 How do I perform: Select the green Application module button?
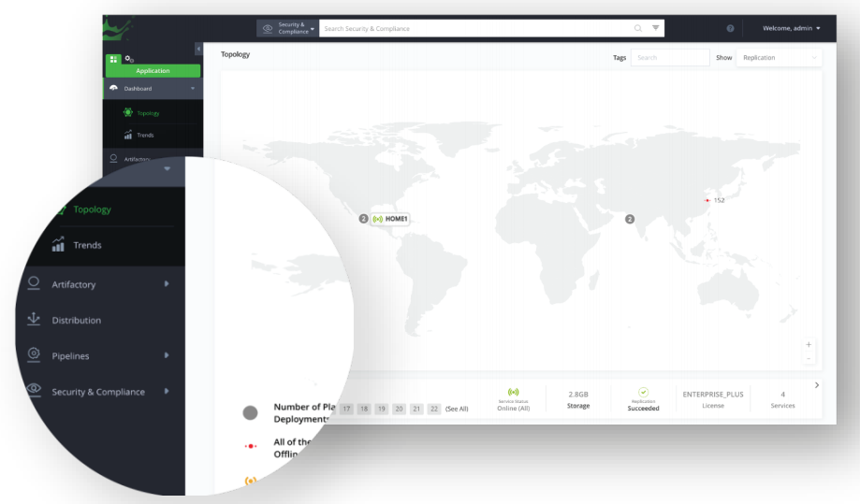[153, 70]
